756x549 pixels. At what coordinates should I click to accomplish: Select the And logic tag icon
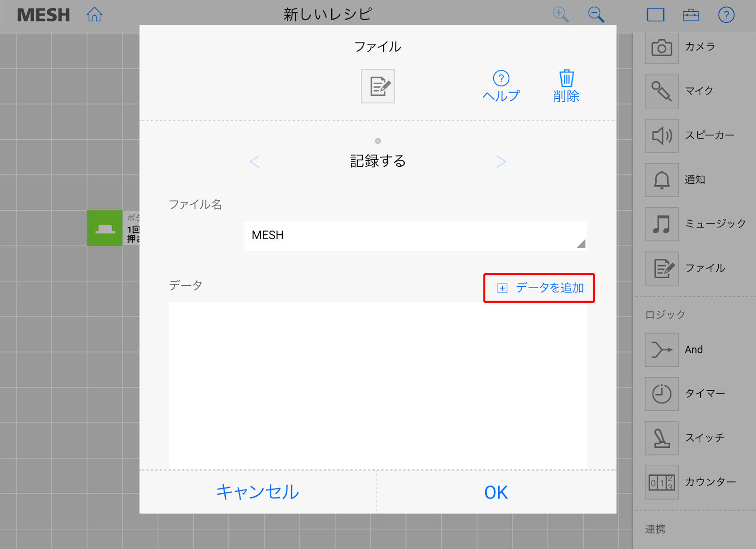tap(661, 350)
